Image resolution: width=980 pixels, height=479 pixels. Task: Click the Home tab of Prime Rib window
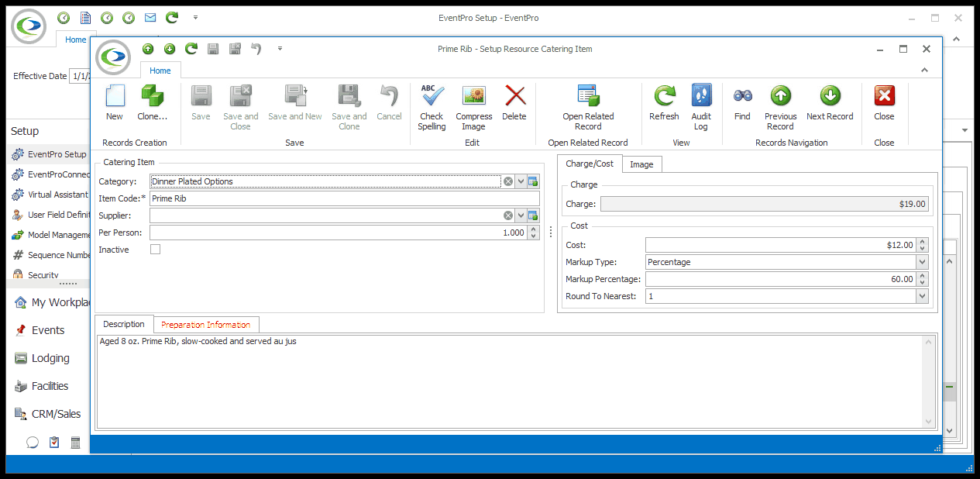(160, 71)
